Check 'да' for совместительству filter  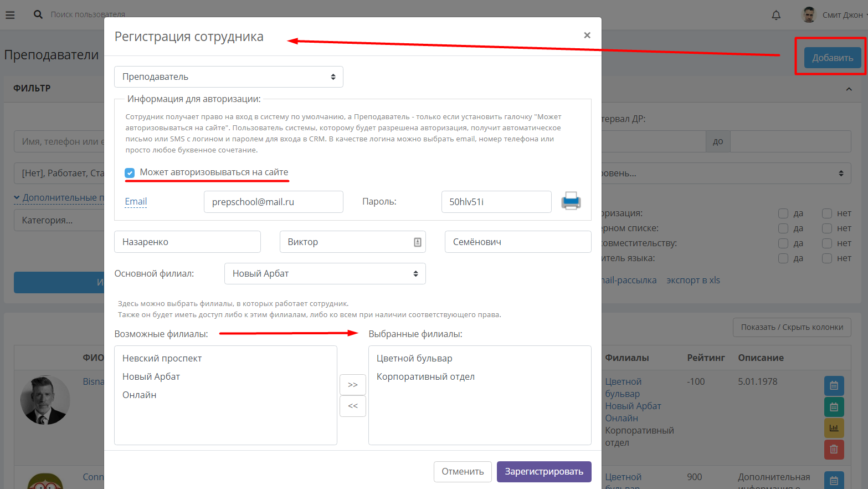783,243
